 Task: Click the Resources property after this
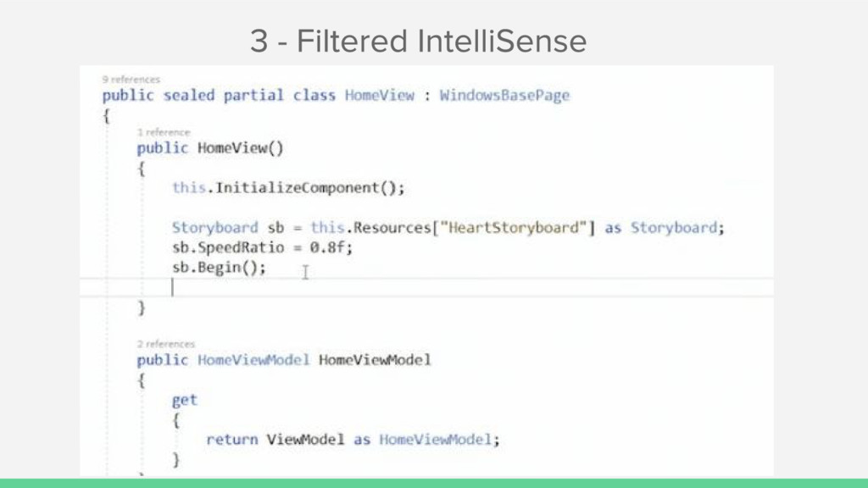tap(387, 228)
